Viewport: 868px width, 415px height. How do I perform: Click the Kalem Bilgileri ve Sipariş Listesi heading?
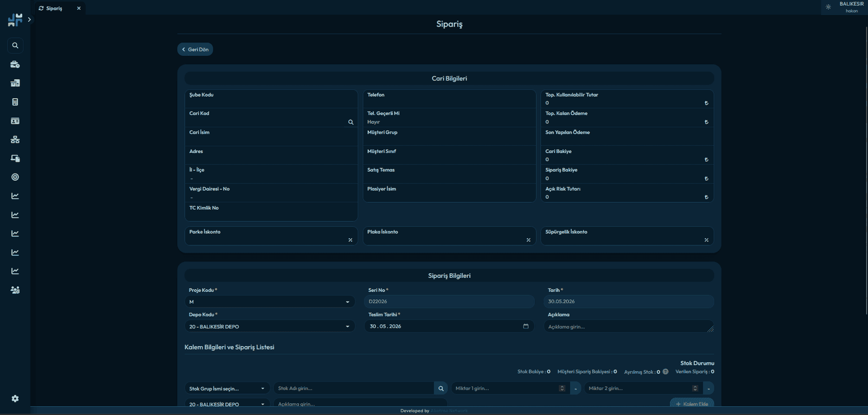[x=229, y=347]
